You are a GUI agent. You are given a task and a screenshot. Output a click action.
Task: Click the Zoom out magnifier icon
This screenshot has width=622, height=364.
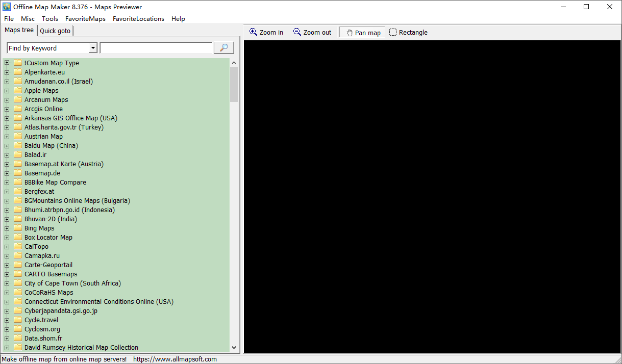coord(297,32)
